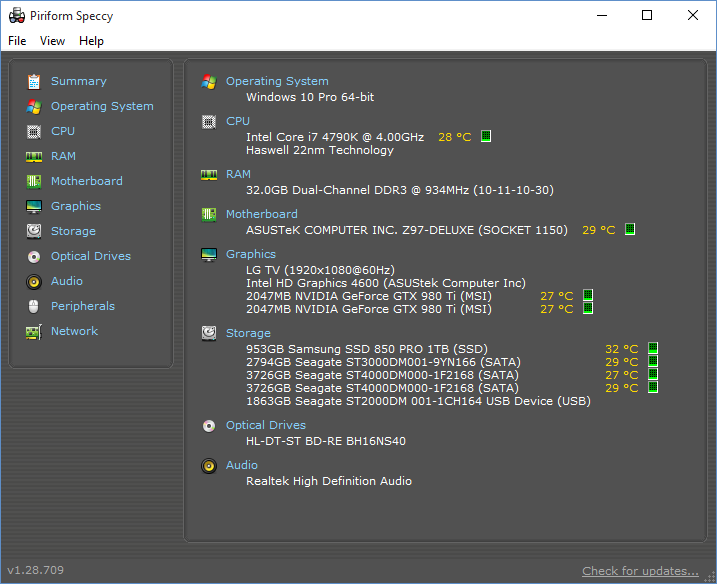Select Summary in the sidebar
The image size is (717, 584).
tap(79, 81)
